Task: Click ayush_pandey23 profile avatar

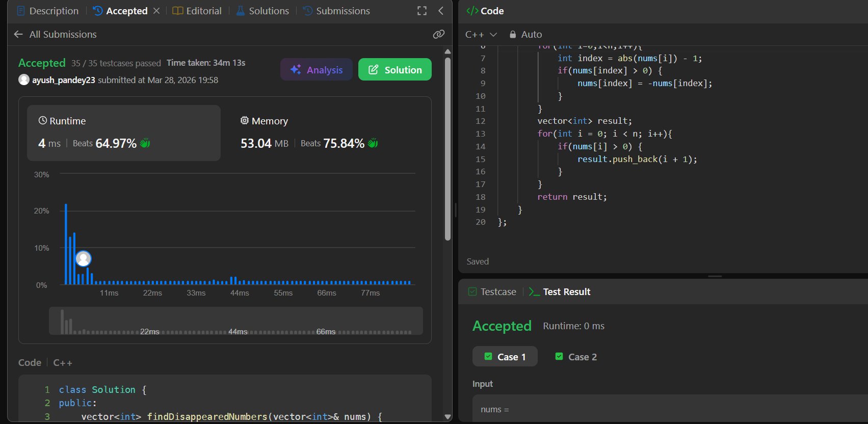Action: (x=23, y=79)
